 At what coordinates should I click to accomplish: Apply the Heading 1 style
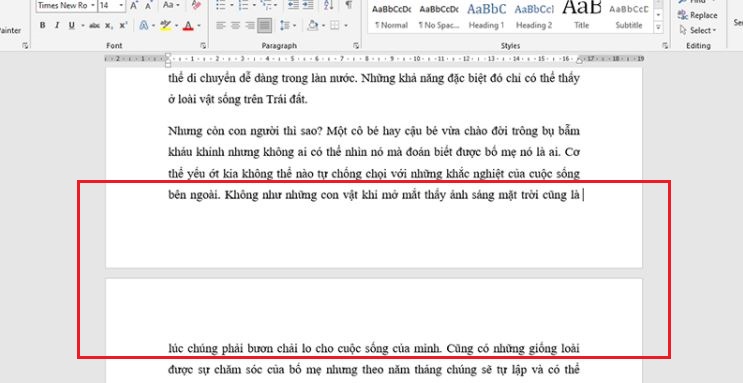point(486,17)
